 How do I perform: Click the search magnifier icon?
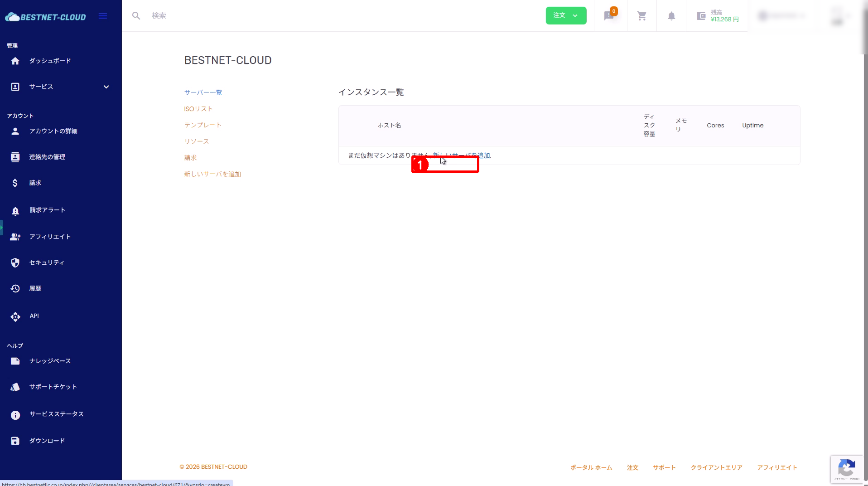(x=136, y=16)
